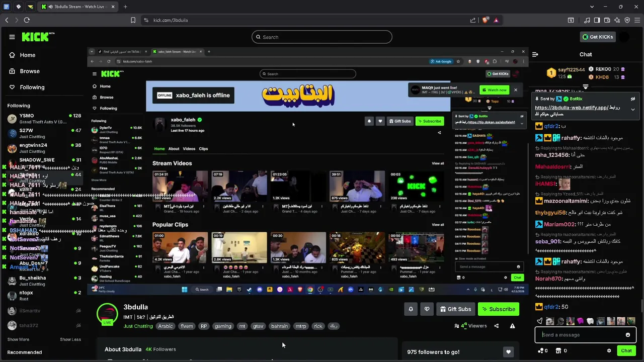
Task: Select the fivem tag
Action: point(187,326)
